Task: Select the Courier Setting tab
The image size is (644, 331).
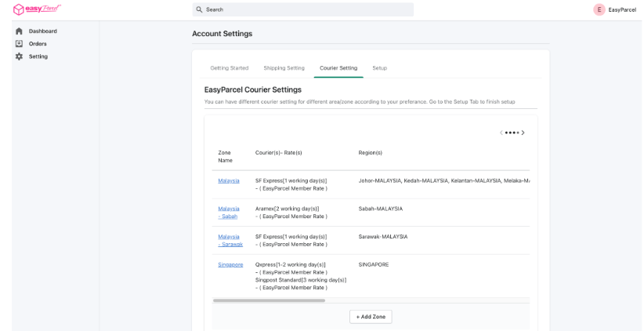Action: pos(338,67)
